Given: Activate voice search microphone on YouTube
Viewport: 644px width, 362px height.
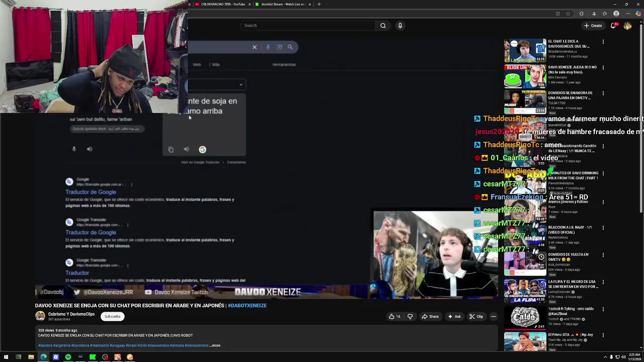Looking at the screenshot, I should [400, 26].
